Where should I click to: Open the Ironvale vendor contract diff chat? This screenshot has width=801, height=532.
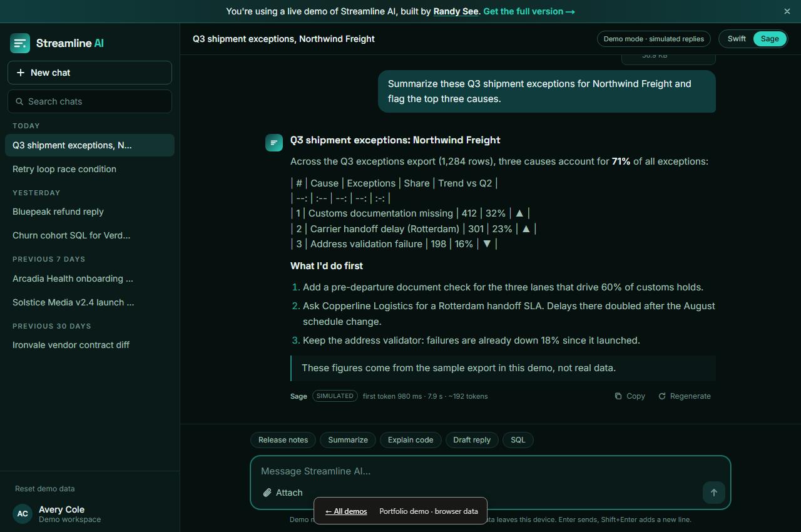tap(89, 345)
